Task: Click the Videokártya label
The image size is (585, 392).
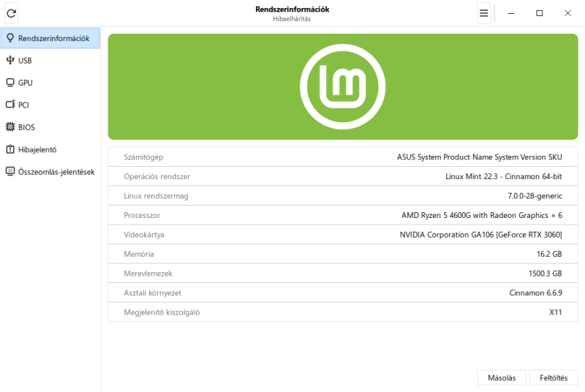Action: [x=144, y=235]
